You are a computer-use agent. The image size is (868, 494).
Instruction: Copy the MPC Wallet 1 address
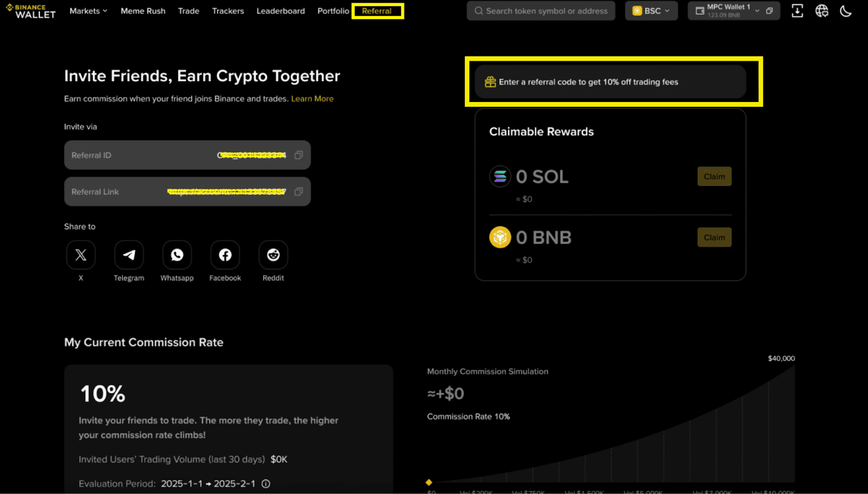[x=769, y=11]
